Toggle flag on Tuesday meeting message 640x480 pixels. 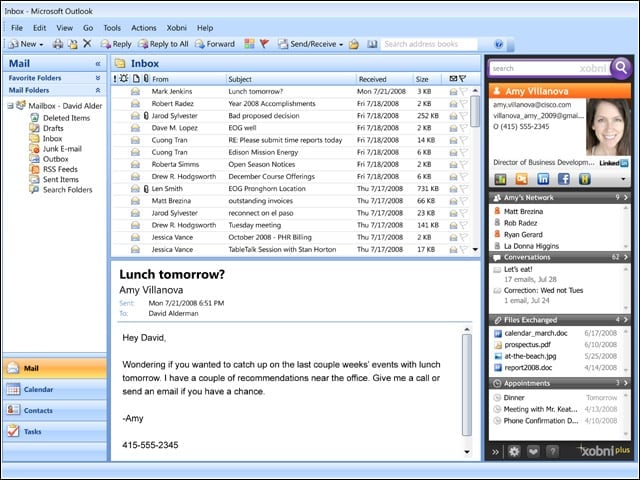point(463,225)
